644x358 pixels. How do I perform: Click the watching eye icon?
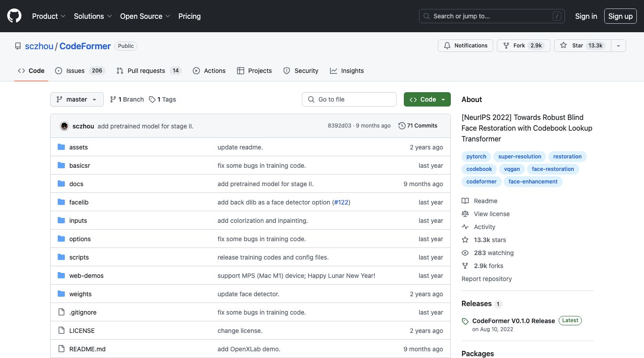[x=465, y=253]
